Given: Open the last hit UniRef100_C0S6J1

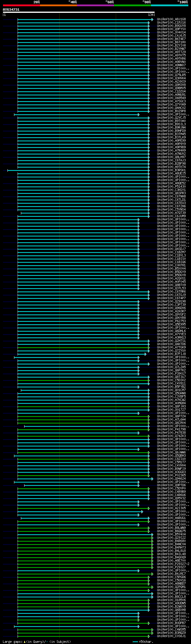Looking at the screenshot, I should pos(171,636).
